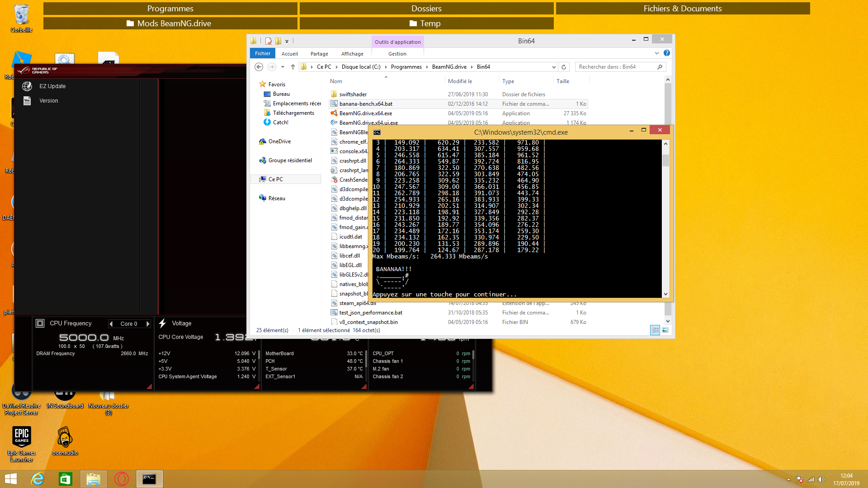Open Quick Access Toolbar customize dropdown
This screenshot has width=868, height=488.
point(287,41)
